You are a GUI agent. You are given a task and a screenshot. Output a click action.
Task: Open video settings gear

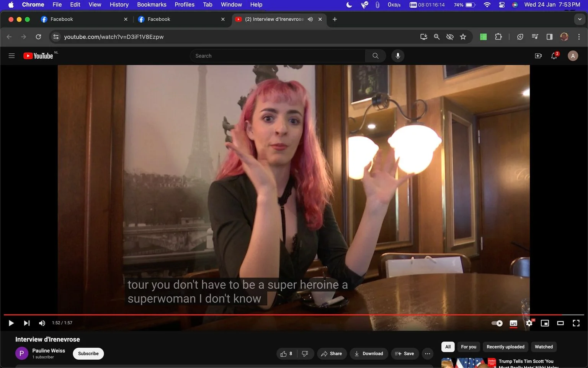[x=529, y=323]
